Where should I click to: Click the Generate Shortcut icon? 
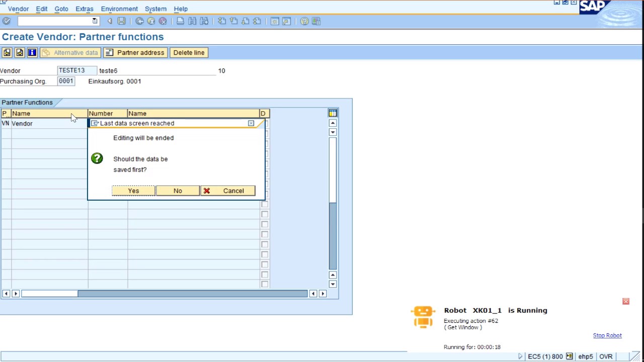coord(286,21)
